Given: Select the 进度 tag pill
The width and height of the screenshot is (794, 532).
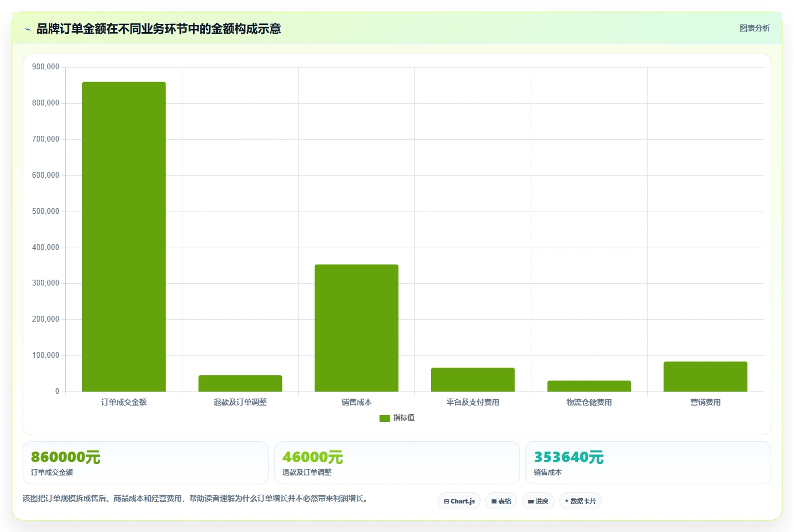Looking at the screenshot, I should point(538,501).
